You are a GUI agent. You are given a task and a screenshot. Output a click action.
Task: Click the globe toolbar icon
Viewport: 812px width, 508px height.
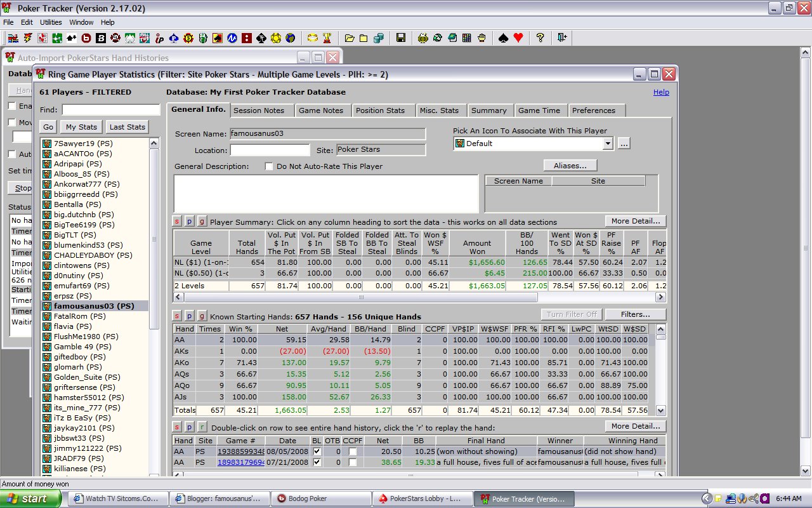[290, 38]
